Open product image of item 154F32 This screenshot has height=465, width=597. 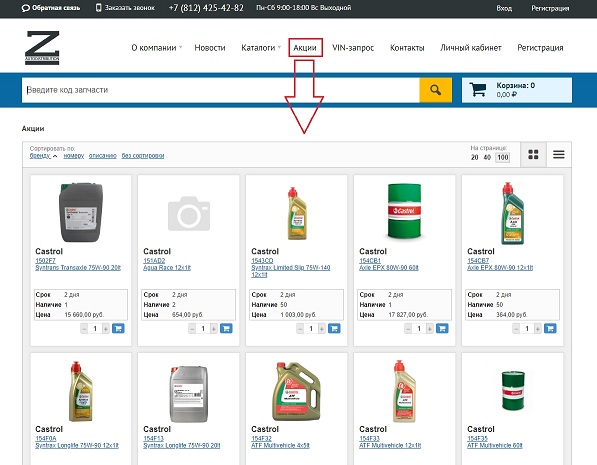pos(296,391)
